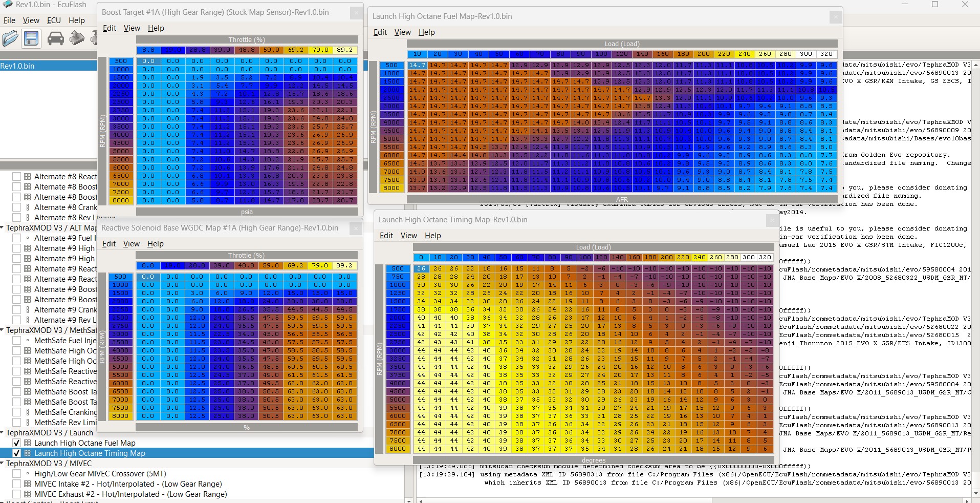Collapse the TephraXMOD V3 / ALT Map group
The height and width of the screenshot is (503, 980).
click(3, 228)
